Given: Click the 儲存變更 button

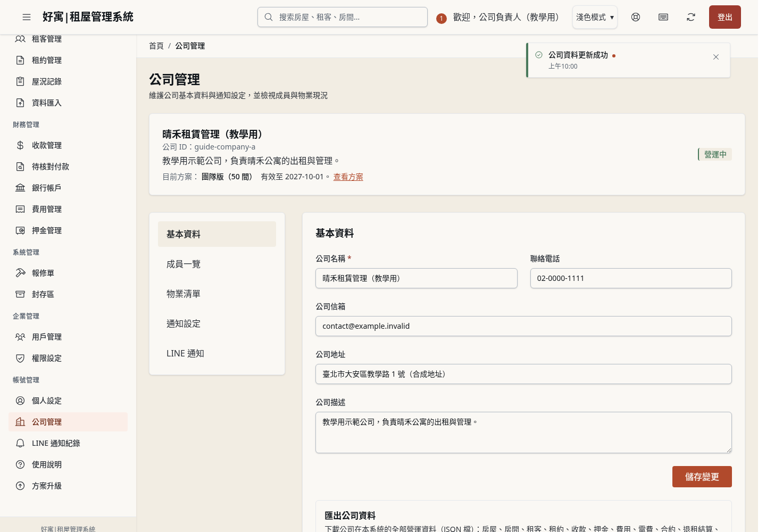Looking at the screenshot, I should tap(702, 477).
